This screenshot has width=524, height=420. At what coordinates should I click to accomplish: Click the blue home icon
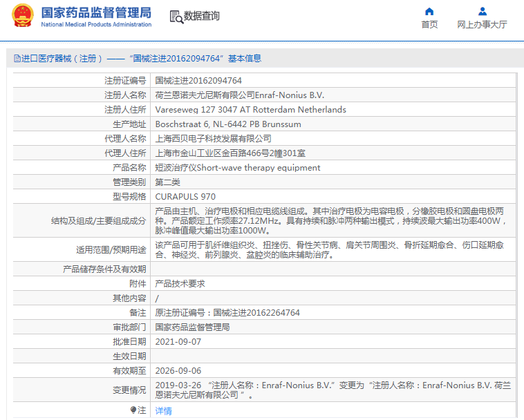(429, 11)
